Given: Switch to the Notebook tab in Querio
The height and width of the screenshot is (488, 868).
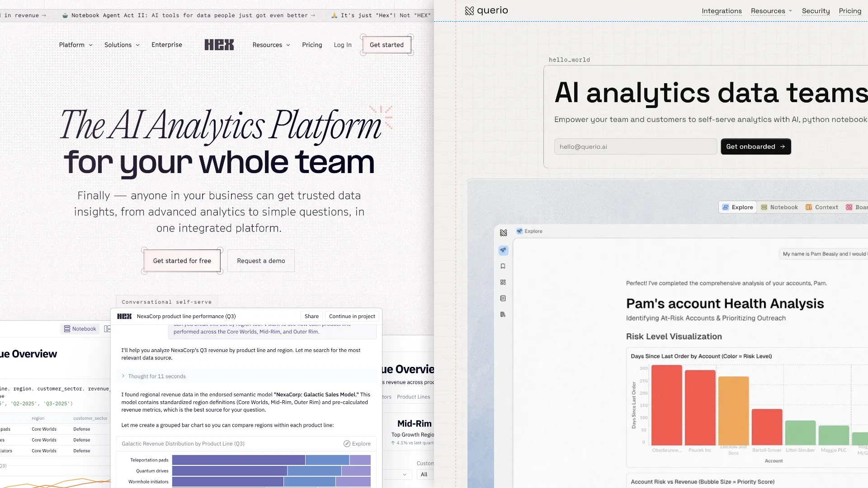Looking at the screenshot, I should (779, 207).
